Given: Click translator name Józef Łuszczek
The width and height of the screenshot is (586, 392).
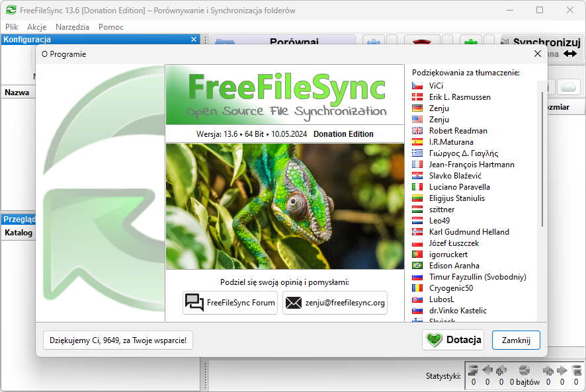Looking at the screenshot, I should click(454, 243).
